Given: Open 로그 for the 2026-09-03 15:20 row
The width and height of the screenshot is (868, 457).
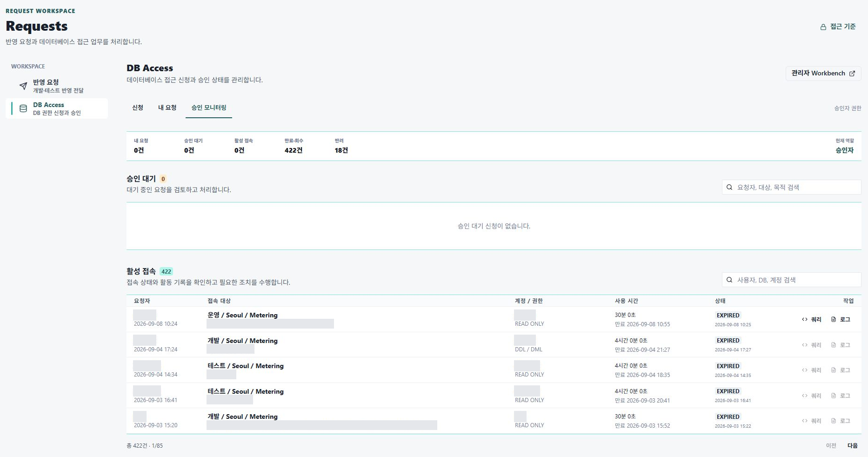Looking at the screenshot, I should (841, 421).
